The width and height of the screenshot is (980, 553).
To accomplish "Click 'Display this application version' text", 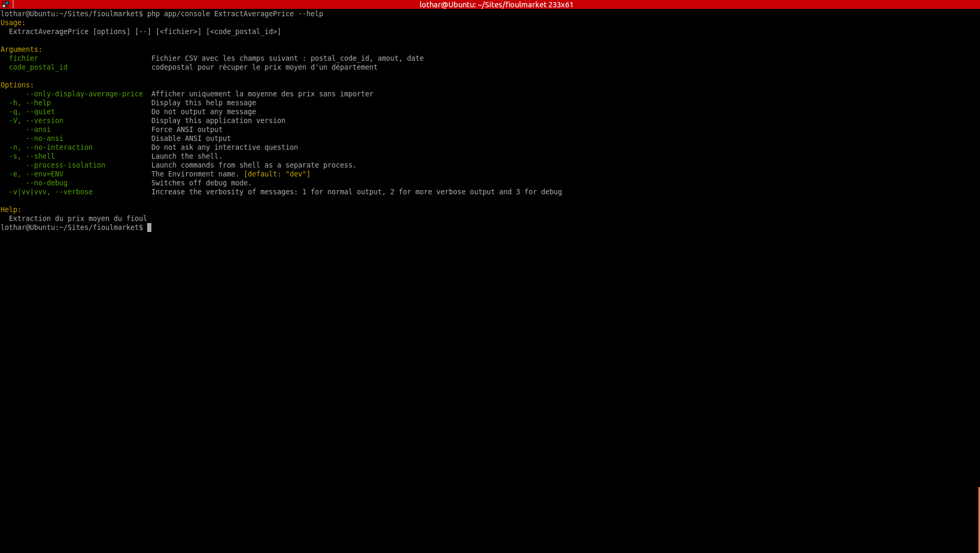I will coord(218,120).
